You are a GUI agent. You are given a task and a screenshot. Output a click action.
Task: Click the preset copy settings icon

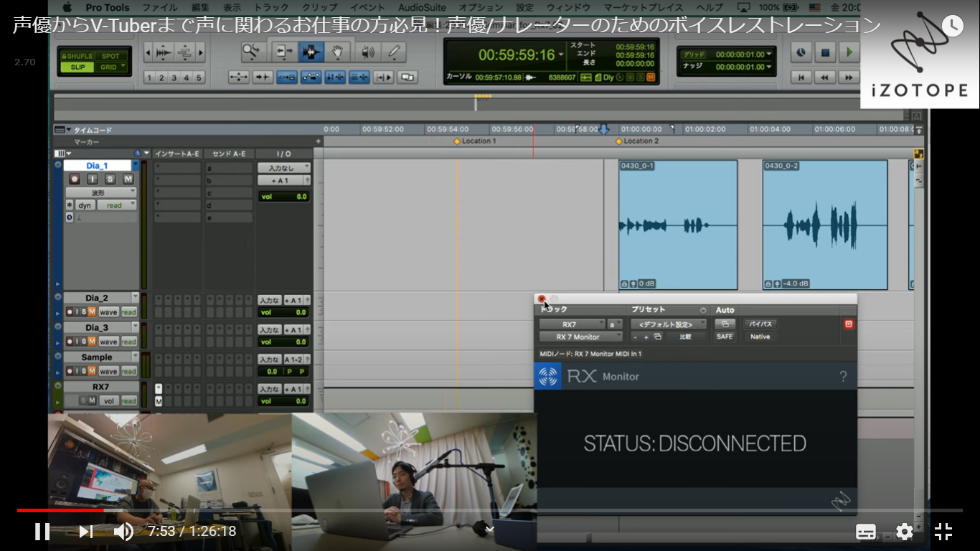point(658,336)
